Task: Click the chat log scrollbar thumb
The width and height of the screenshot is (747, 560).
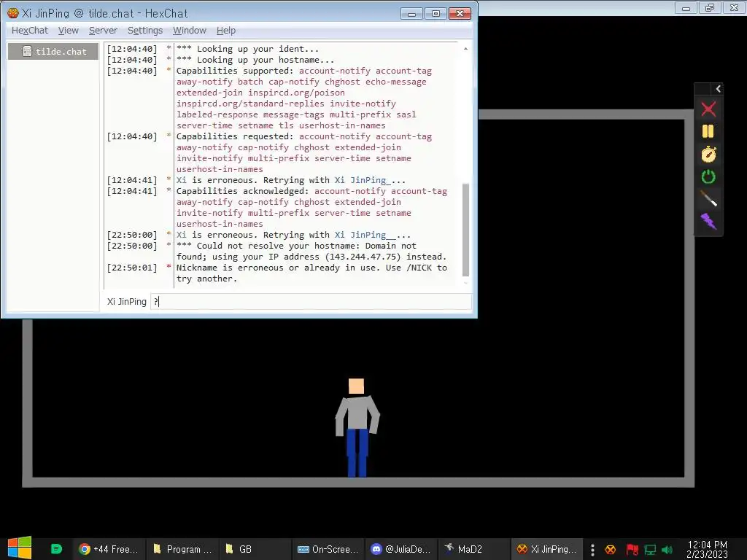Action: pyautogui.click(x=465, y=230)
